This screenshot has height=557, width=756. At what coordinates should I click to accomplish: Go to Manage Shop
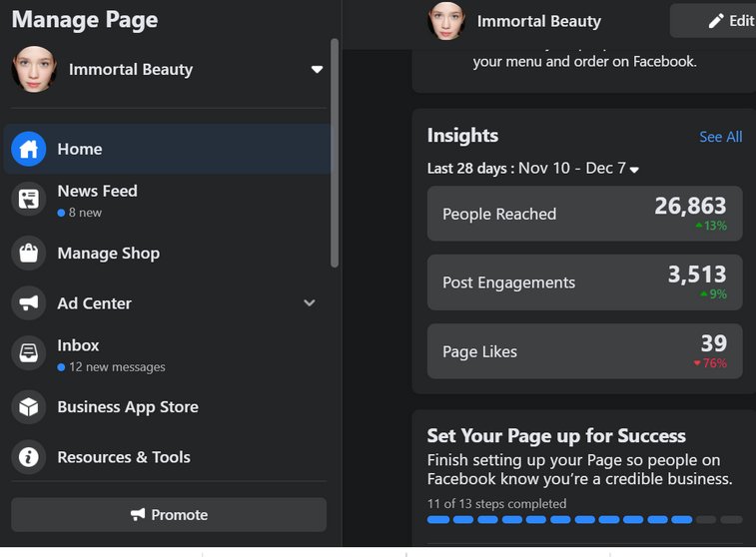click(x=169, y=253)
